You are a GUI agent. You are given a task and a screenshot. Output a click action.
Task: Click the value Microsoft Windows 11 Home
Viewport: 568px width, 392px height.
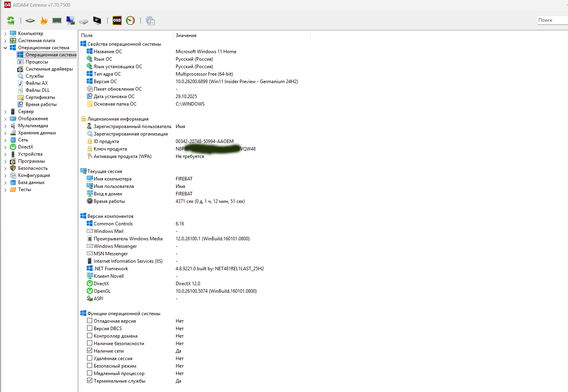click(206, 52)
